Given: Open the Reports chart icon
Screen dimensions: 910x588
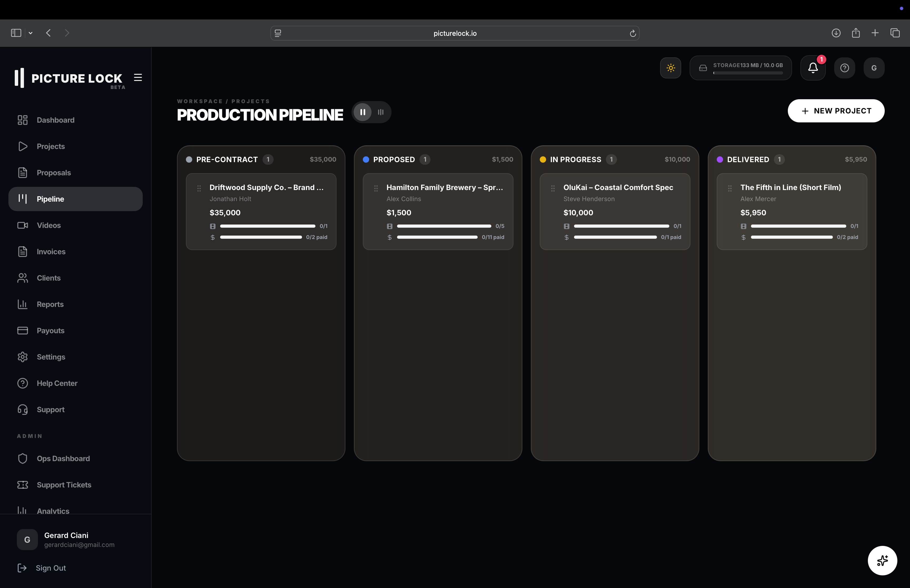Looking at the screenshot, I should [23, 304].
